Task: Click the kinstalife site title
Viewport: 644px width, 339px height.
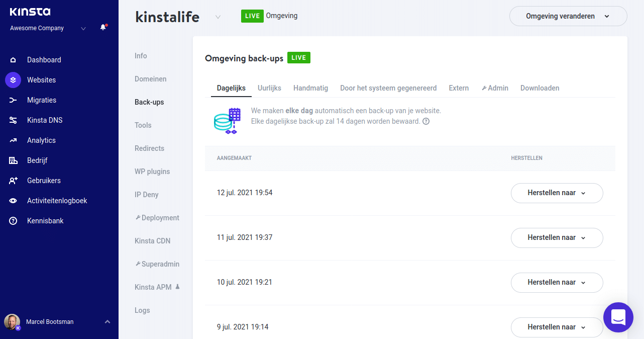Action: pyautogui.click(x=167, y=17)
